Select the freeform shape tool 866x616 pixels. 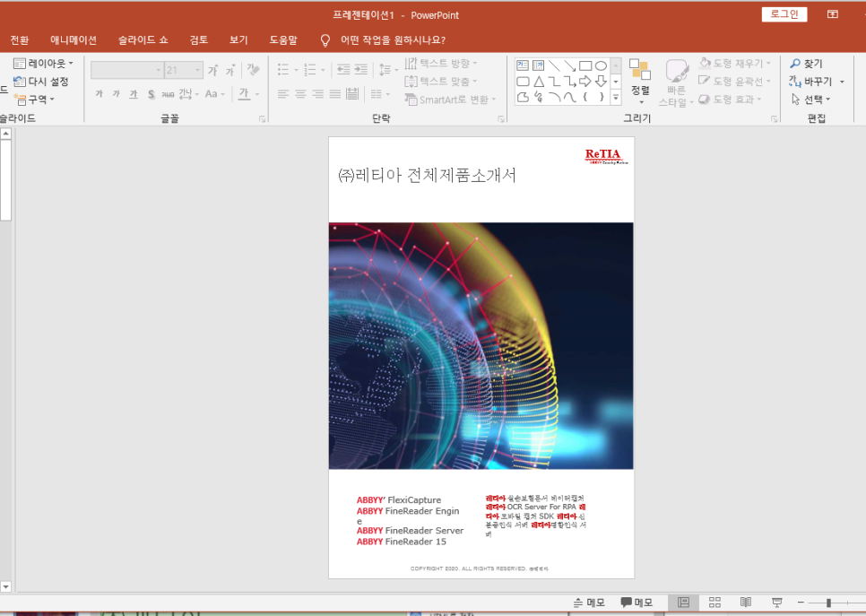523,97
